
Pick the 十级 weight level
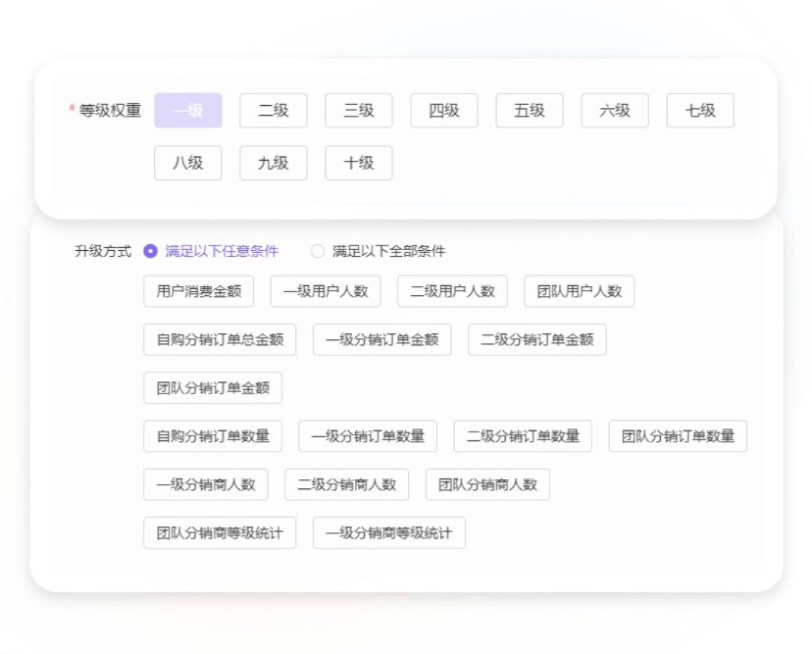point(359,163)
